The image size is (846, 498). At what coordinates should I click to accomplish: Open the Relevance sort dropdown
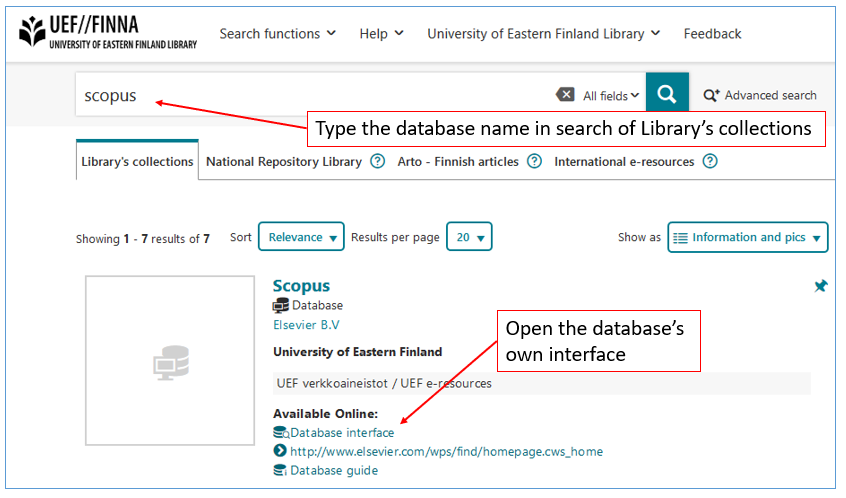click(x=301, y=237)
